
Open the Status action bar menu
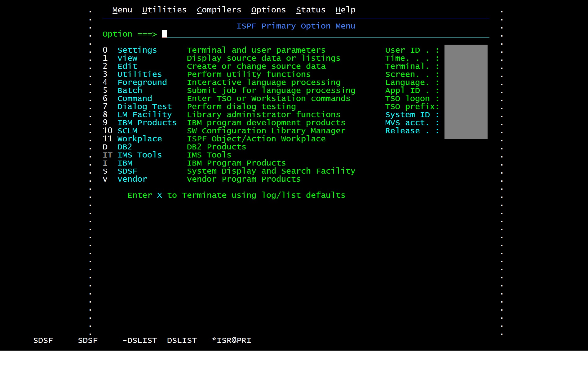(x=311, y=10)
